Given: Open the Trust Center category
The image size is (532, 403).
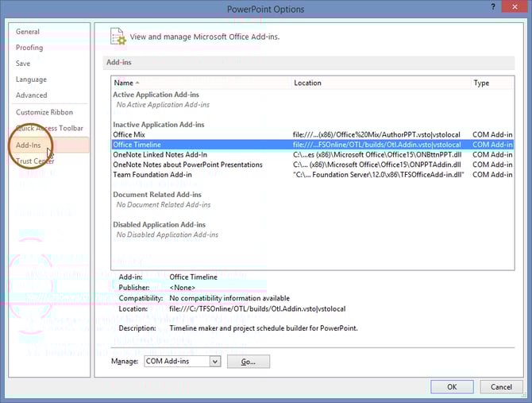Looking at the screenshot, I should tap(36, 161).
